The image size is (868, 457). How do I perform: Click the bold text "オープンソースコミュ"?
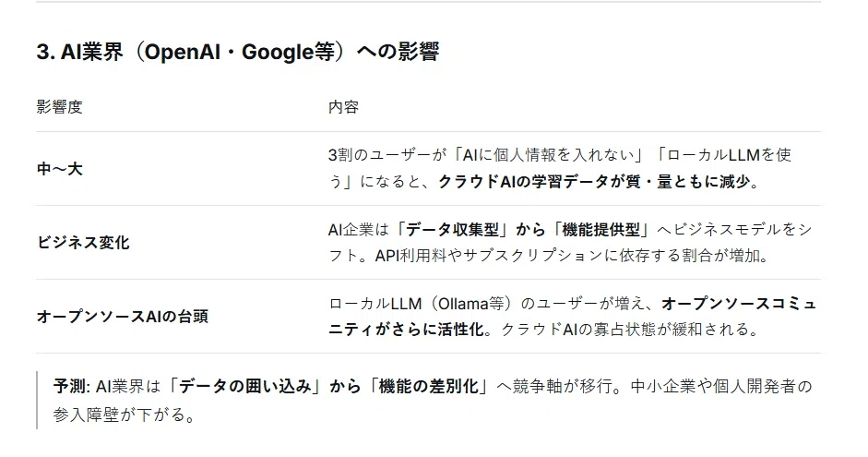pyautogui.click(x=739, y=303)
